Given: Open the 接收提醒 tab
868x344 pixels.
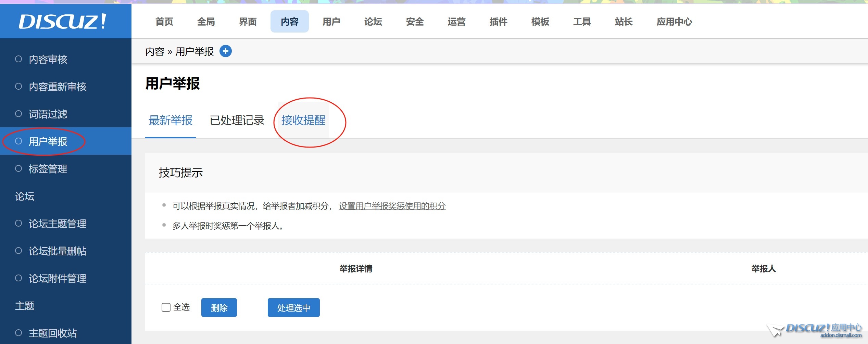Looking at the screenshot, I should point(303,121).
